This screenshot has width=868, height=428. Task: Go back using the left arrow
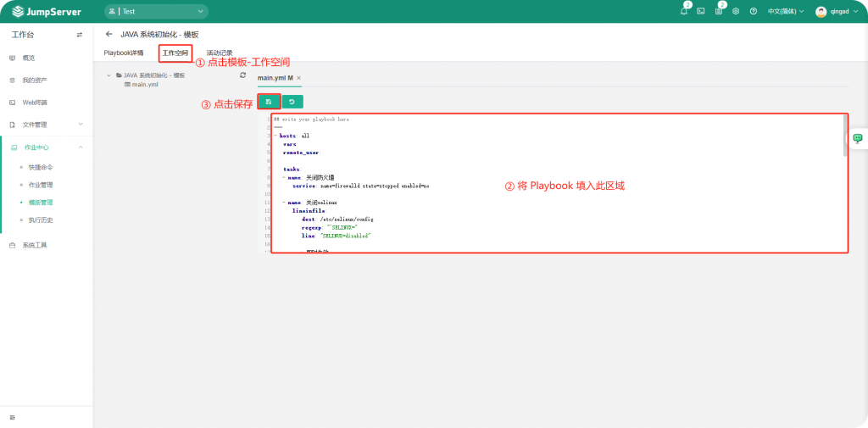coord(109,35)
